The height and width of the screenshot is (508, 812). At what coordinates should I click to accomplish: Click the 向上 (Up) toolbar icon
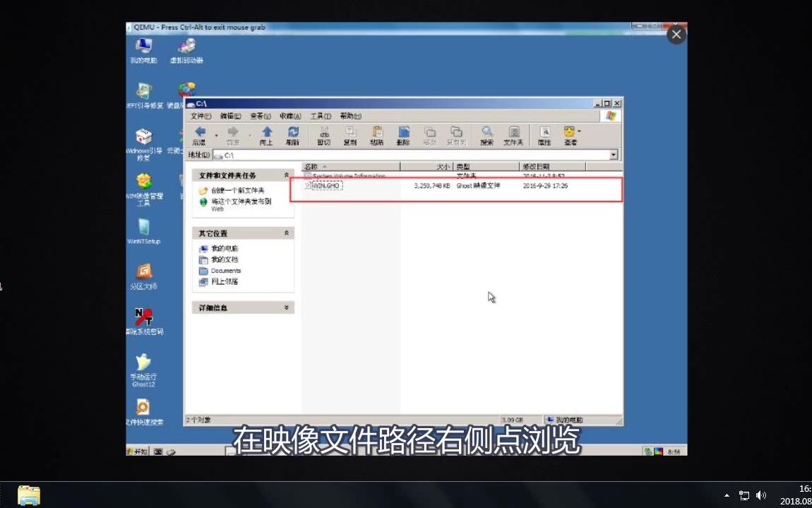coord(267,134)
